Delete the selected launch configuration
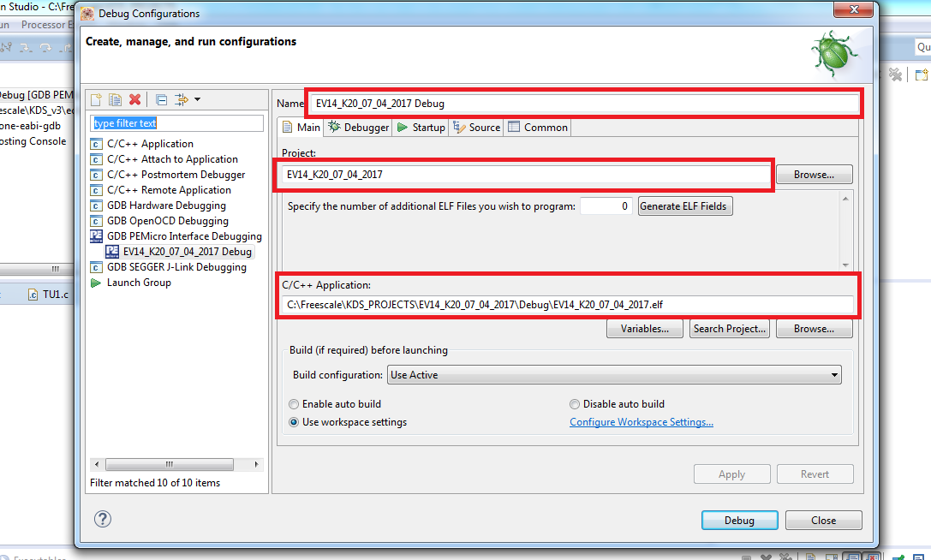Screen dimensions: 931x560 (134, 100)
